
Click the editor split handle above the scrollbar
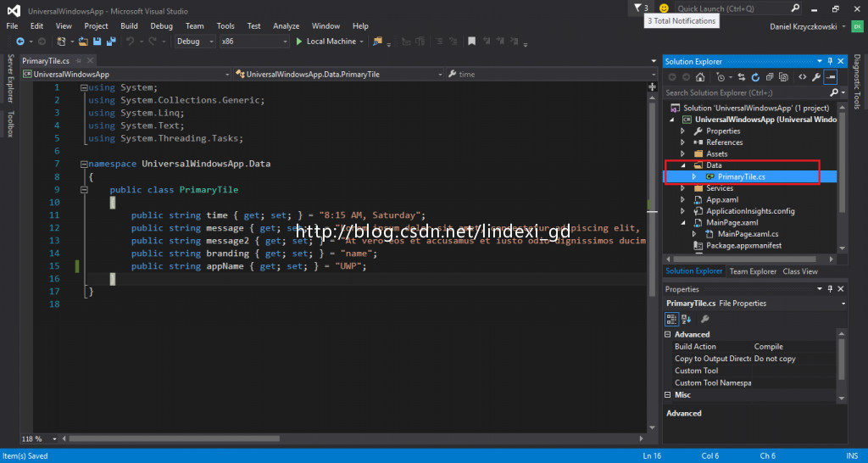click(652, 87)
